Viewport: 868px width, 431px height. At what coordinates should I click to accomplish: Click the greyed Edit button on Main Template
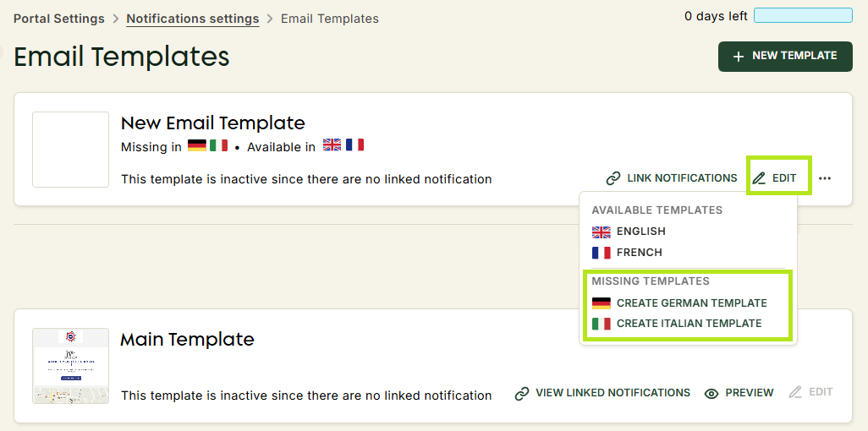click(x=811, y=392)
